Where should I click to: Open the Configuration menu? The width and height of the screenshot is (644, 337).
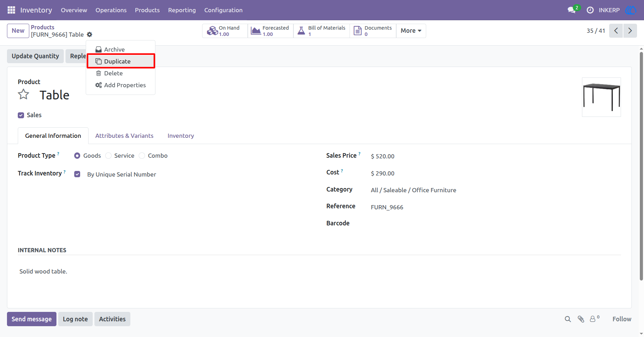click(x=223, y=10)
